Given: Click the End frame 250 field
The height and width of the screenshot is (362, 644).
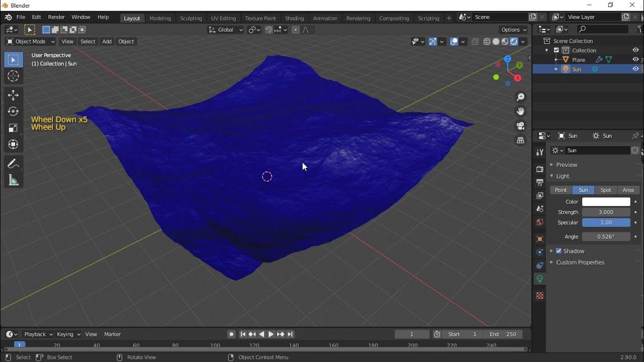Looking at the screenshot, I should pos(503,334).
